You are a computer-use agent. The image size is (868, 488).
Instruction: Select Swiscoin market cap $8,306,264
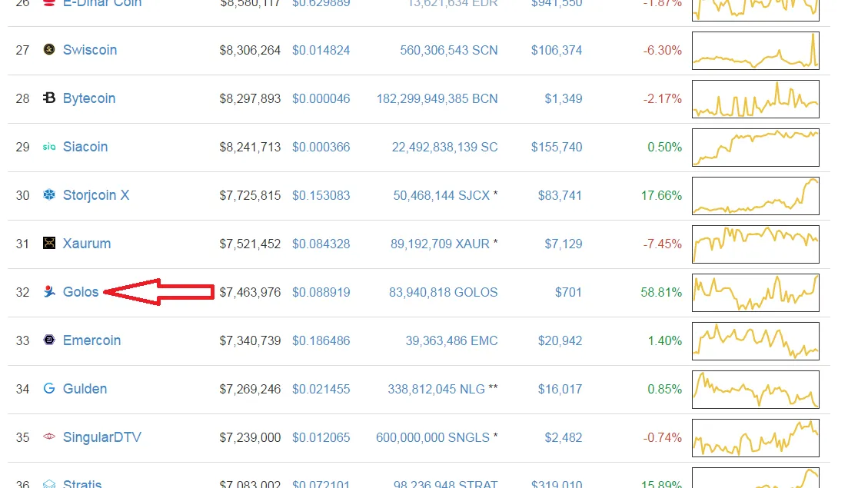(x=250, y=51)
